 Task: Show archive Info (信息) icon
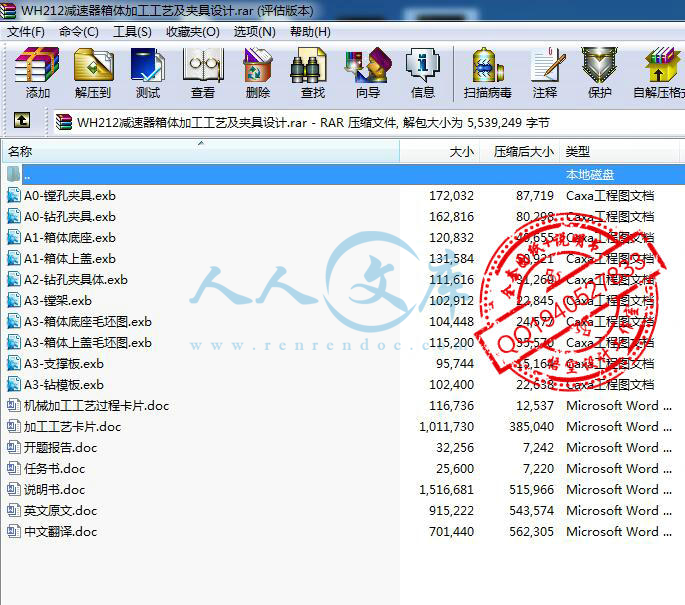[x=423, y=65]
